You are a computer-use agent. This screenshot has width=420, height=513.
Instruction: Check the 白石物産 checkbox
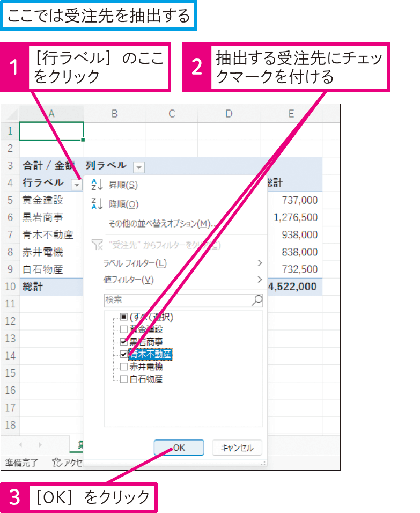[124, 379]
